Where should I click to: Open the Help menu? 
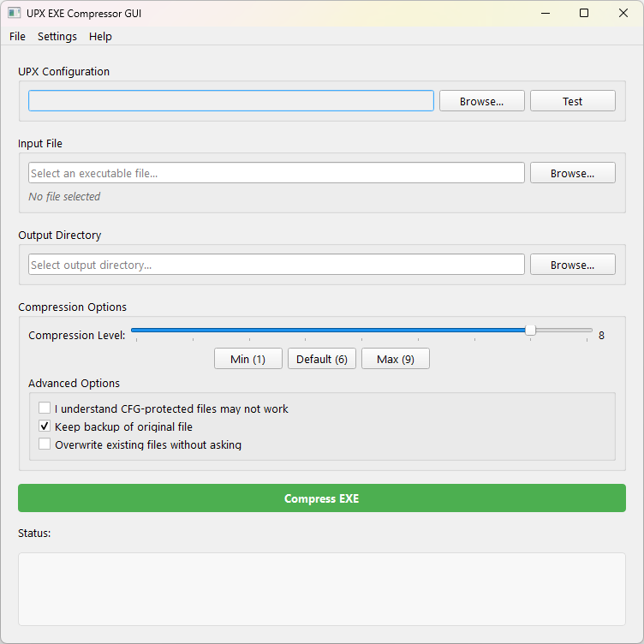(100, 37)
